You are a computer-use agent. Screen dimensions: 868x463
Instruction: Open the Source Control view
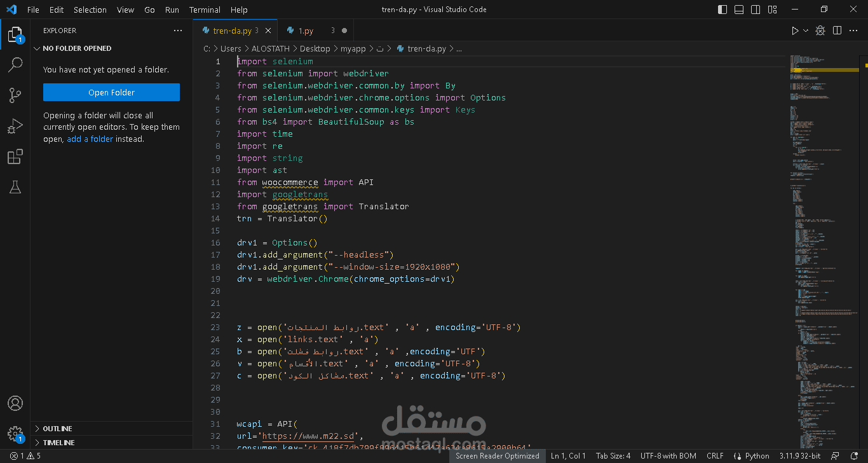(x=15, y=95)
